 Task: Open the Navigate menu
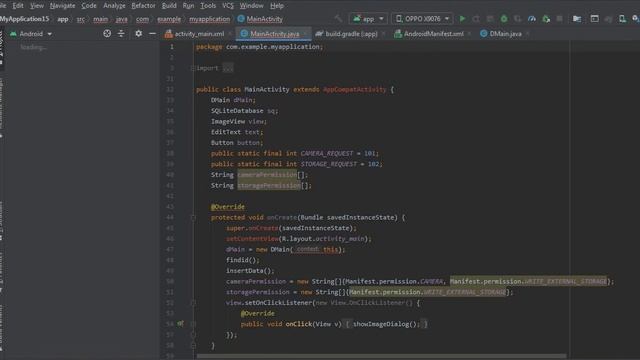point(62,6)
